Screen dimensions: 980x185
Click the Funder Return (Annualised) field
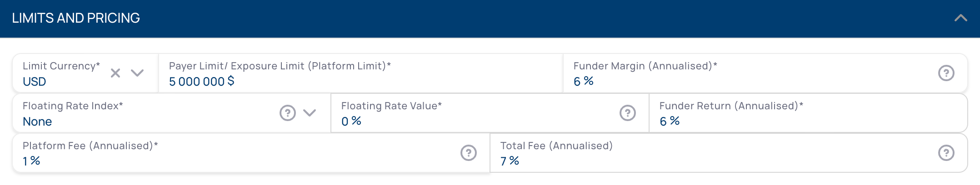[808, 113]
